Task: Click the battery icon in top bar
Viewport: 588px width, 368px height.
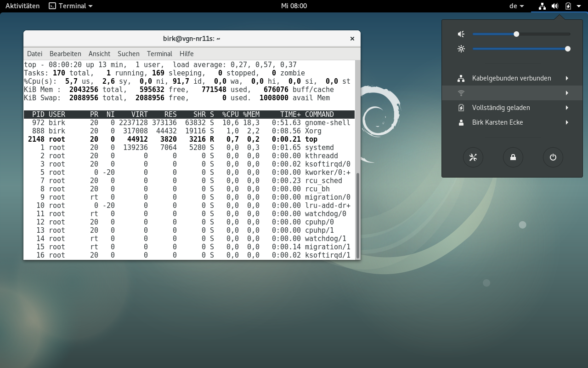Action: coord(568,6)
